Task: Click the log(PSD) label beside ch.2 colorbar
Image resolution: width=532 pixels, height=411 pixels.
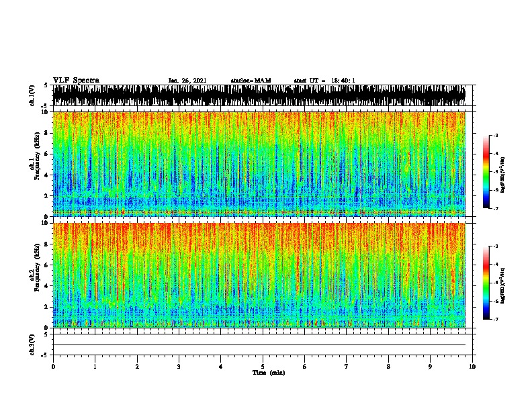Action: tap(502, 285)
